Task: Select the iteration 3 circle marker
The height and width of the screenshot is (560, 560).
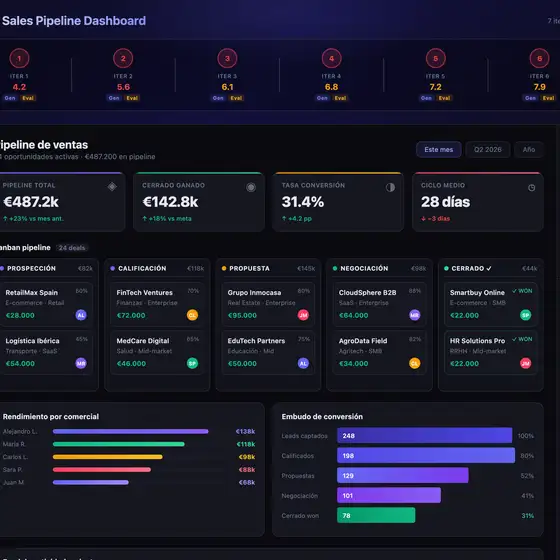Action: point(227,58)
